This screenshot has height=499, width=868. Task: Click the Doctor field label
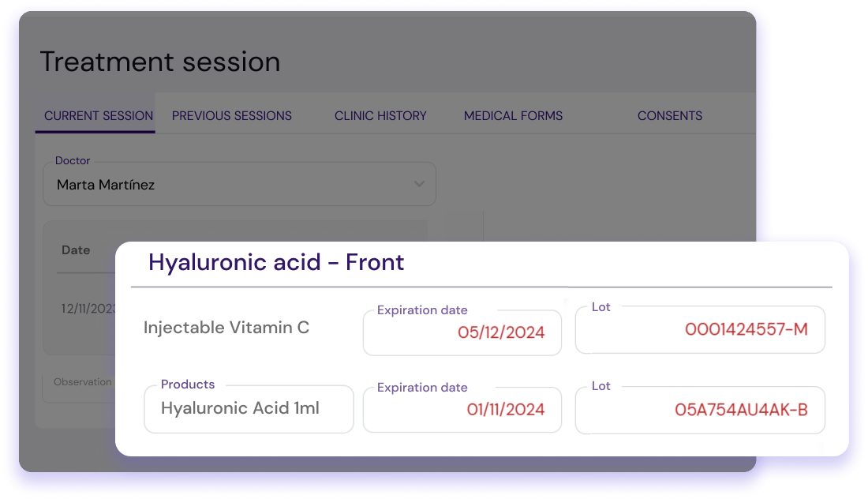pos(73,161)
